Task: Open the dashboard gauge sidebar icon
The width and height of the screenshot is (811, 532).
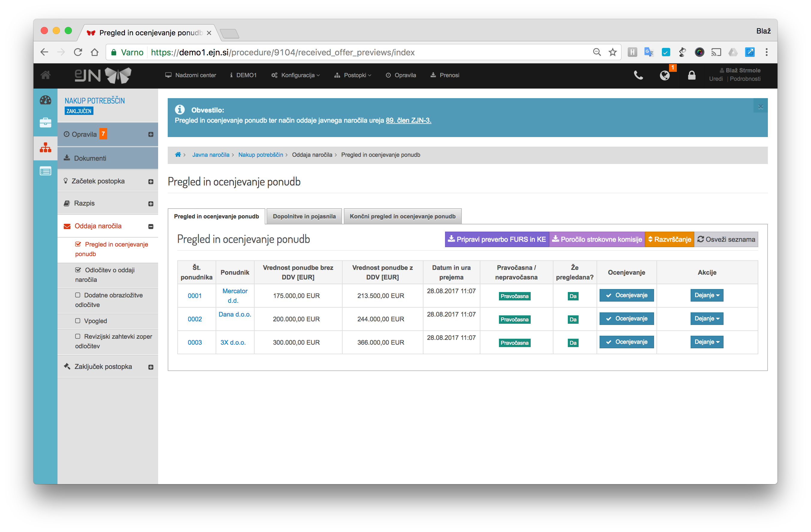Action: click(x=45, y=100)
